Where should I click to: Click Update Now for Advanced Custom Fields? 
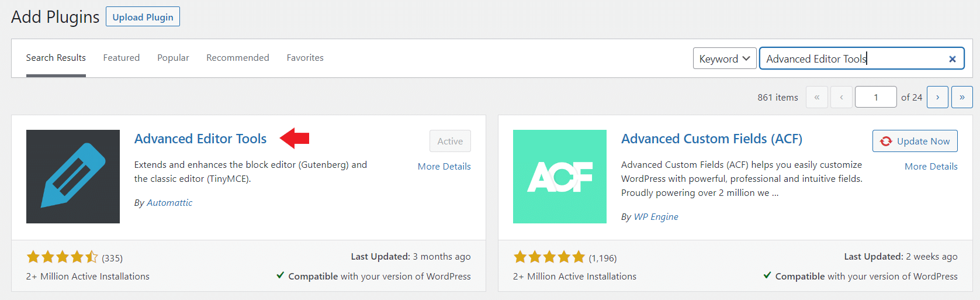pyautogui.click(x=915, y=141)
